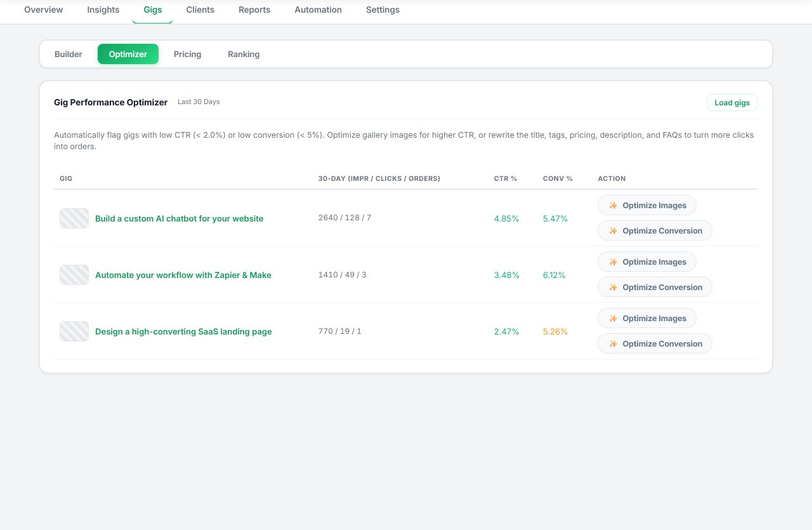This screenshot has width=812, height=530.
Task: Optimize Images for the Zapier & Make gig
Action: pos(646,262)
